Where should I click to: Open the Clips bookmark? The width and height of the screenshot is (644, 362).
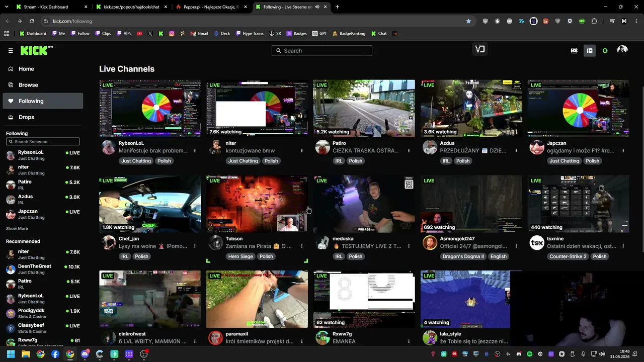tap(103, 34)
